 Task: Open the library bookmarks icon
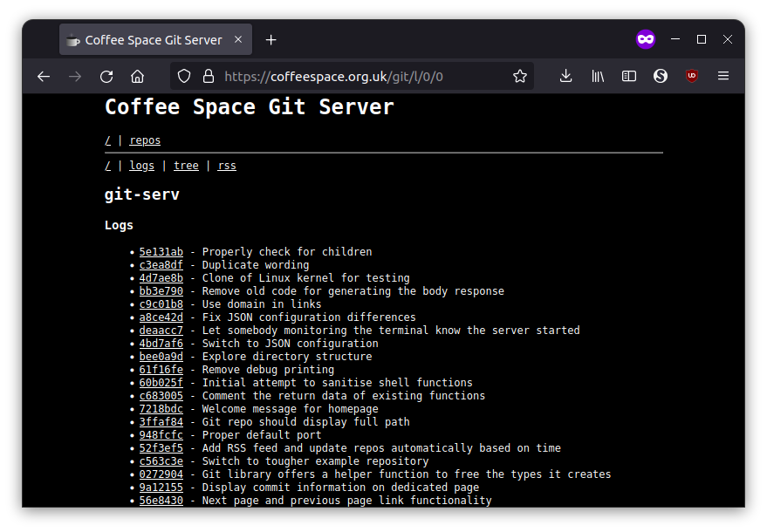pyautogui.click(x=598, y=76)
